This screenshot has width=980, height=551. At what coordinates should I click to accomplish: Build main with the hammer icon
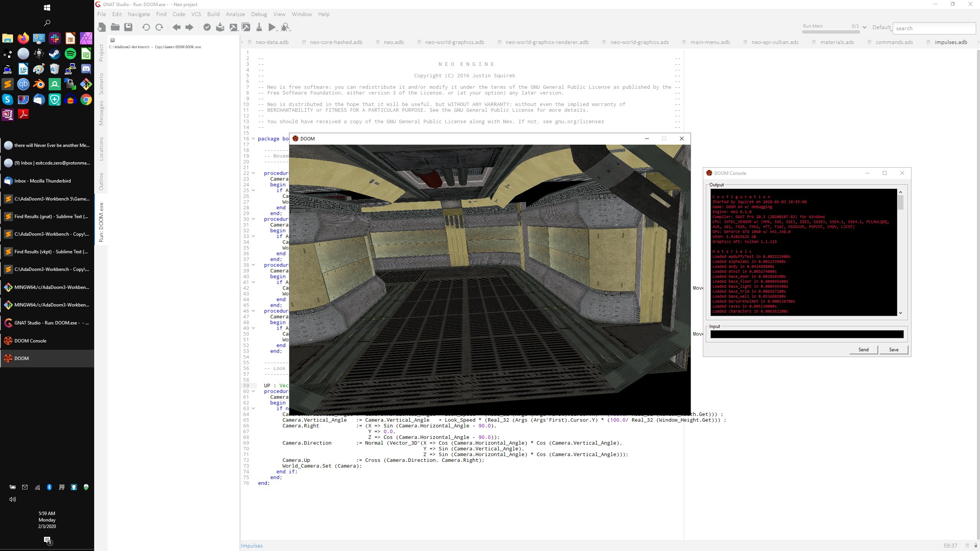pyautogui.click(x=233, y=27)
